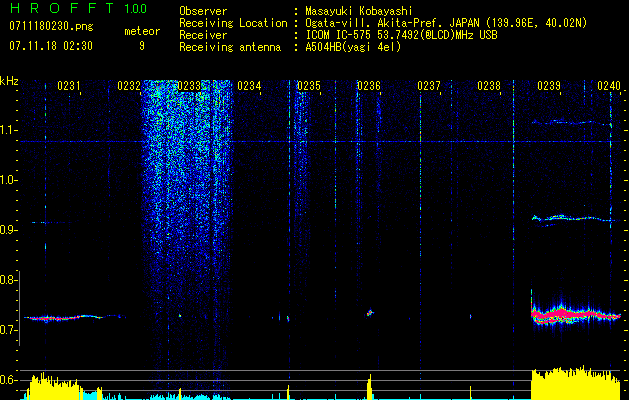Click the small echo blip near 0236

pyautogui.click(x=370, y=312)
